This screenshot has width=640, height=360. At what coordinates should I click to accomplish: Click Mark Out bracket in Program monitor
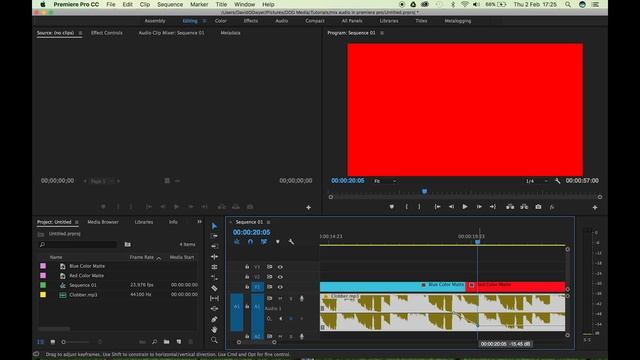[419, 207]
